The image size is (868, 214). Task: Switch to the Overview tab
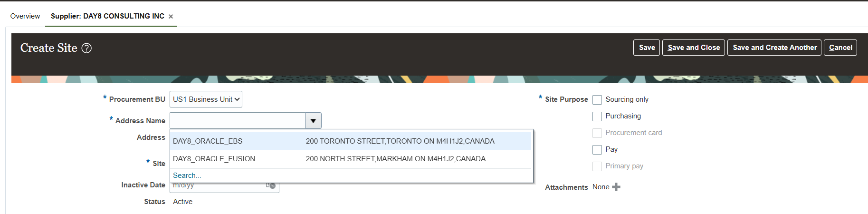25,16
